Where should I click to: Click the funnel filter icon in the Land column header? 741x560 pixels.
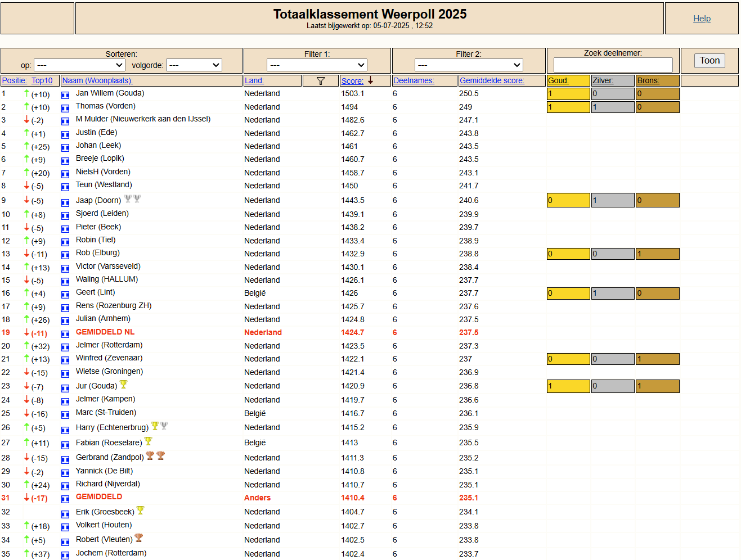pos(321,81)
